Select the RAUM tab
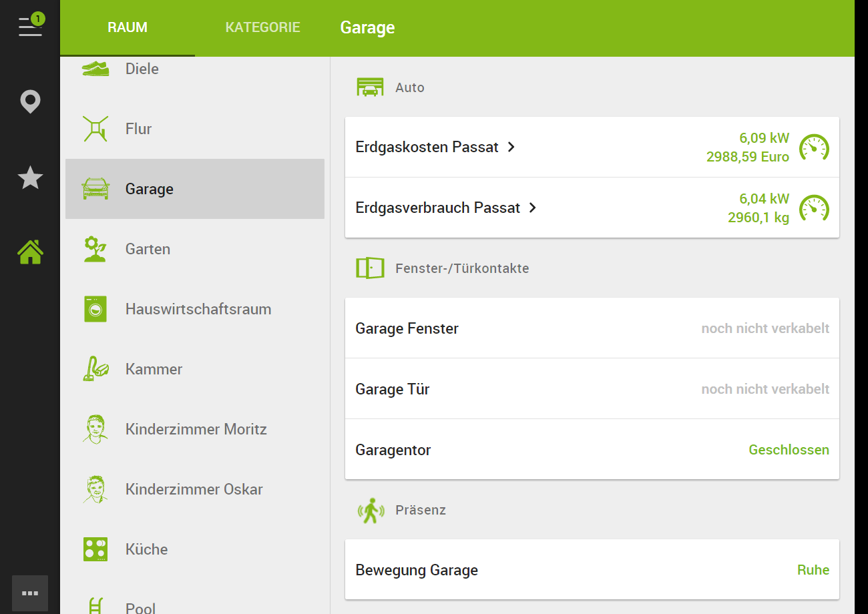This screenshot has width=868, height=614. tap(128, 28)
